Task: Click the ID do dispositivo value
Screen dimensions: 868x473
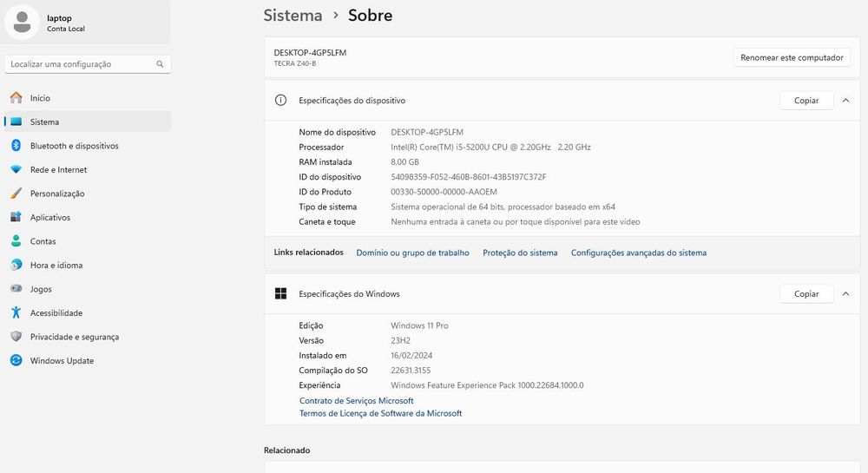Action: pyautogui.click(x=469, y=177)
